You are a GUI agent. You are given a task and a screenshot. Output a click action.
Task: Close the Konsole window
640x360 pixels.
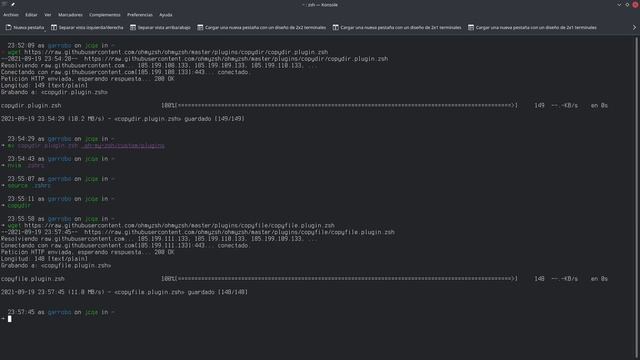pyautogui.click(x=636, y=5)
